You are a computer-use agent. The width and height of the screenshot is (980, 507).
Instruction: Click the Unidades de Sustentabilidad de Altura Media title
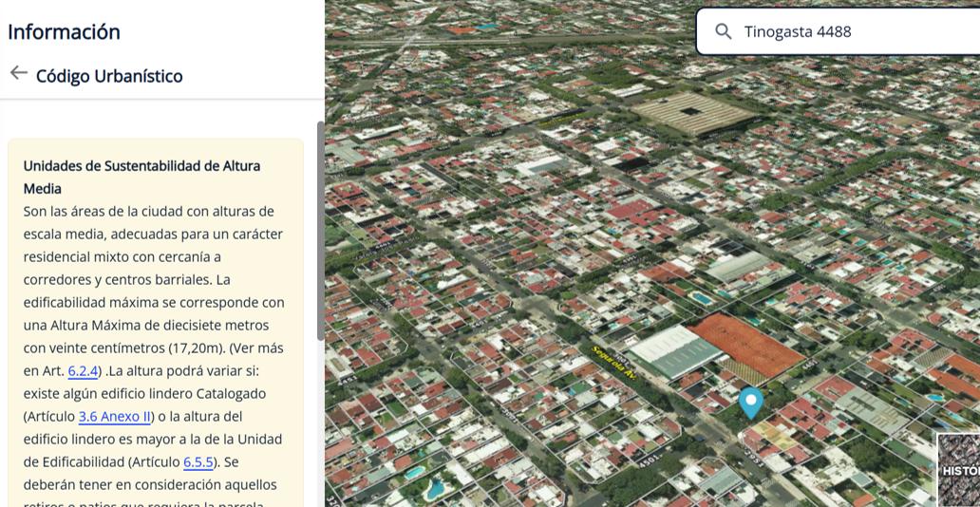(141, 177)
